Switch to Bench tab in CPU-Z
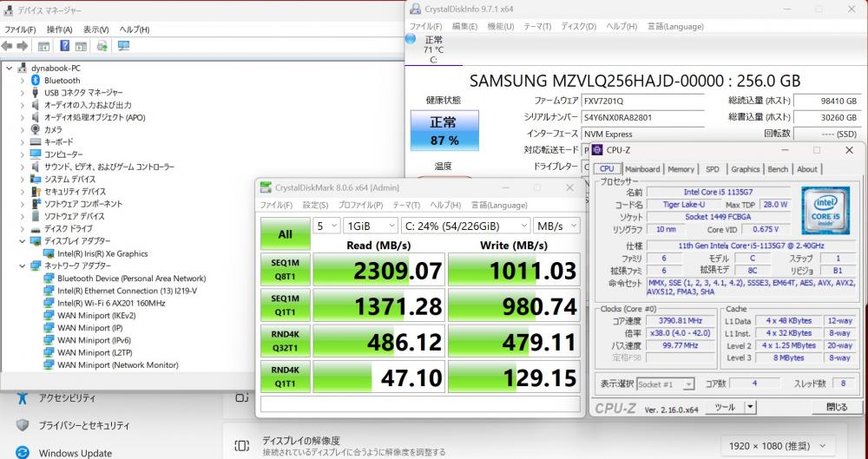Viewport: 868px width, 459px height. click(778, 169)
